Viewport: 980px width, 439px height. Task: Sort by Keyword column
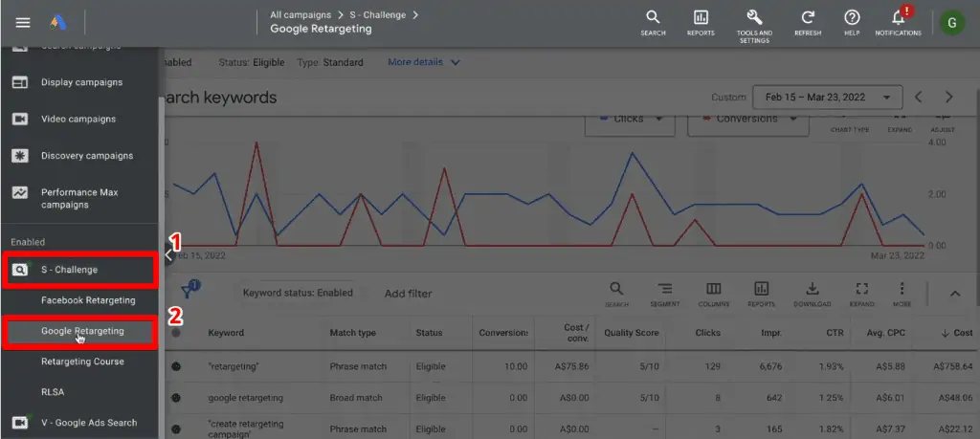[x=226, y=333]
